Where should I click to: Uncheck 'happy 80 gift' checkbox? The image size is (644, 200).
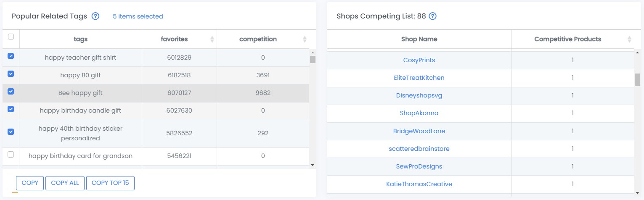pyautogui.click(x=11, y=74)
